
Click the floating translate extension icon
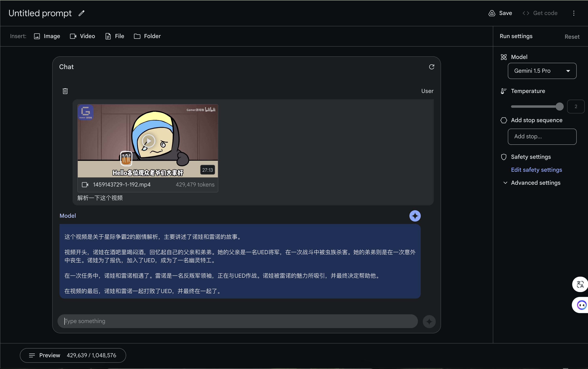[580, 284]
